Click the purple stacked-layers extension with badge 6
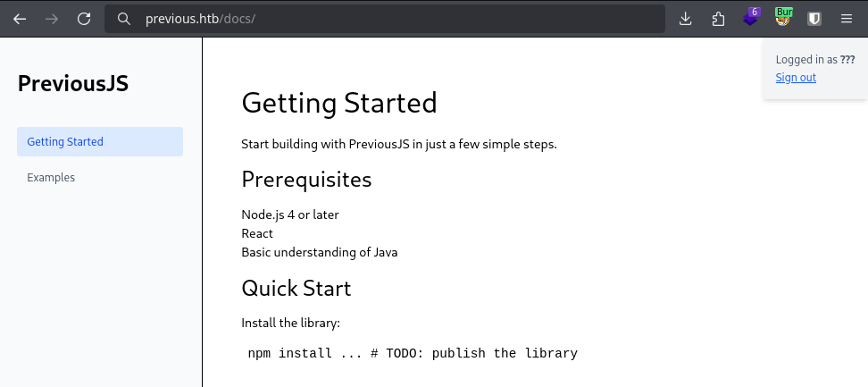This screenshot has width=868, height=387. pos(751,18)
